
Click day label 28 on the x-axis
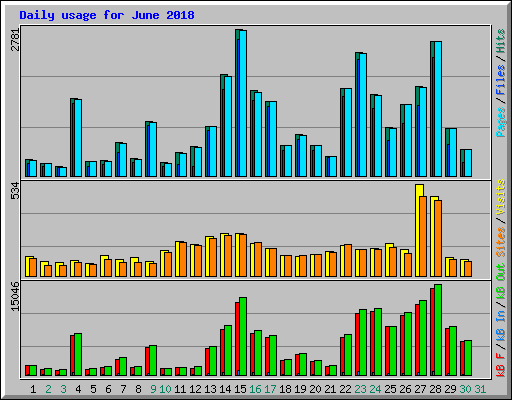(x=435, y=389)
